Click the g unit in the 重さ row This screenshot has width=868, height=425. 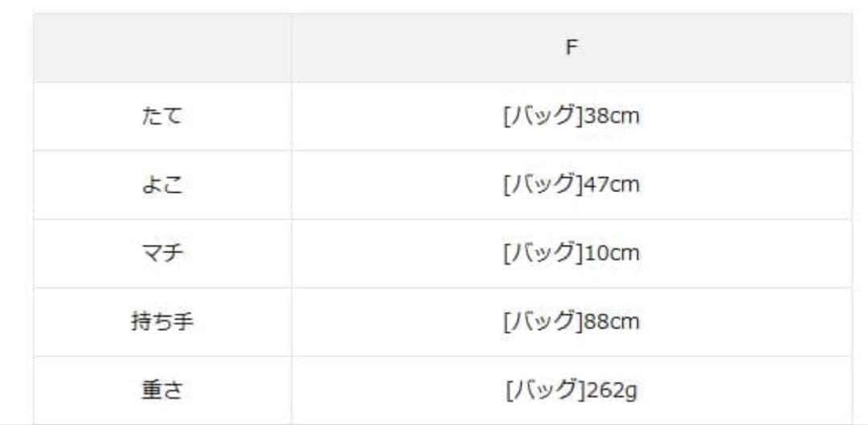(x=632, y=391)
